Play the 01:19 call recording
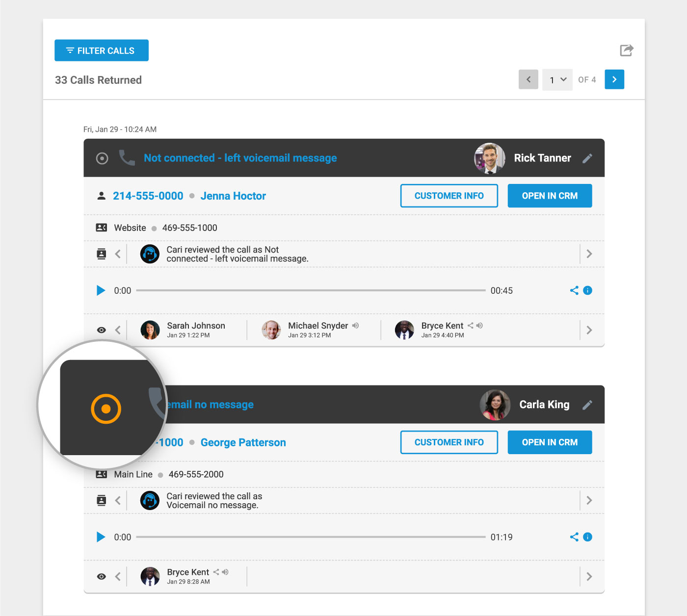687x616 pixels. coord(101,537)
